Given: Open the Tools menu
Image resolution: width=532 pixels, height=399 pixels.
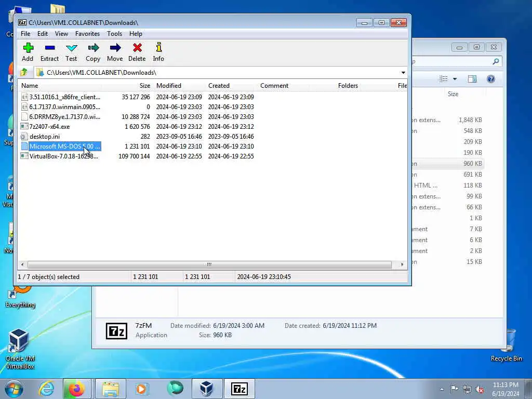Looking at the screenshot, I should tap(114, 34).
